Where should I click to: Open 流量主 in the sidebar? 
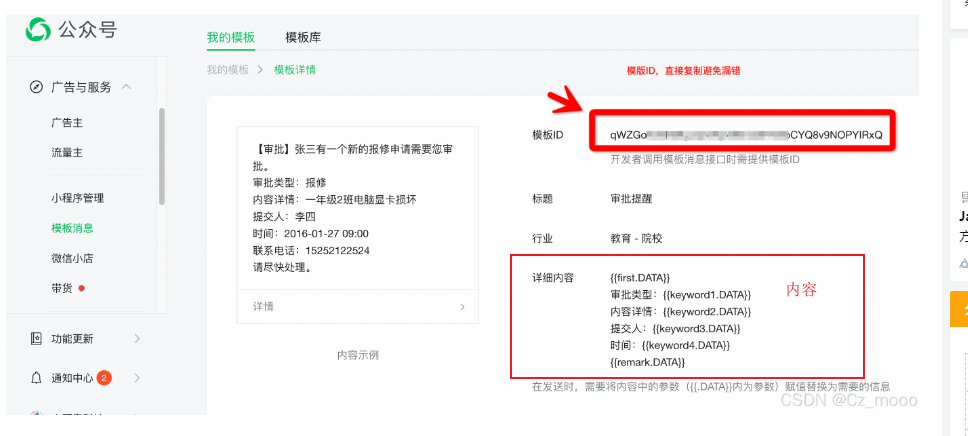tap(67, 153)
